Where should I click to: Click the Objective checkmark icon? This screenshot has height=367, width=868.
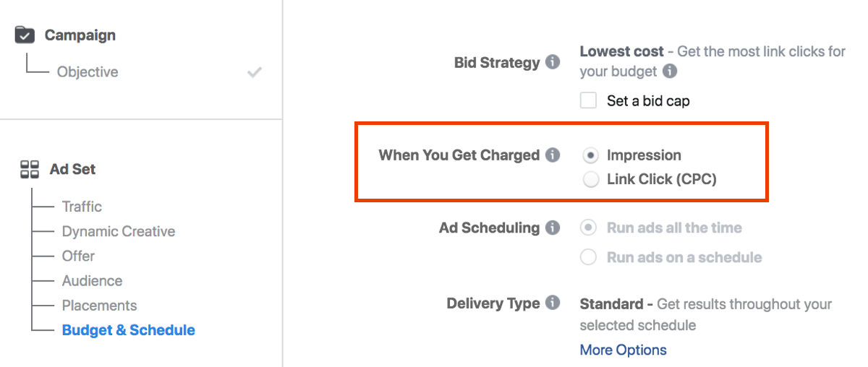(254, 72)
